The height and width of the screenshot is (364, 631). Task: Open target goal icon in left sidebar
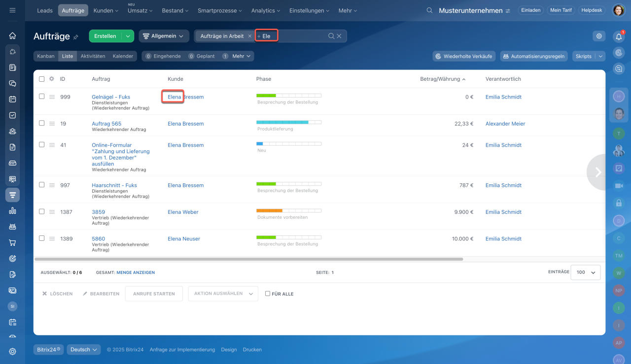pyautogui.click(x=12, y=258)
